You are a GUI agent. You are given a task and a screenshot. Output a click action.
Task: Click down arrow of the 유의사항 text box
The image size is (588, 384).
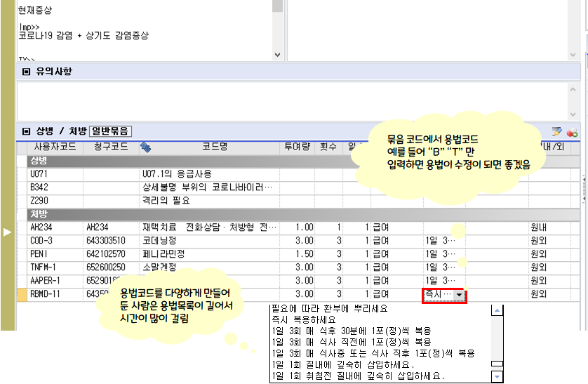573,114
